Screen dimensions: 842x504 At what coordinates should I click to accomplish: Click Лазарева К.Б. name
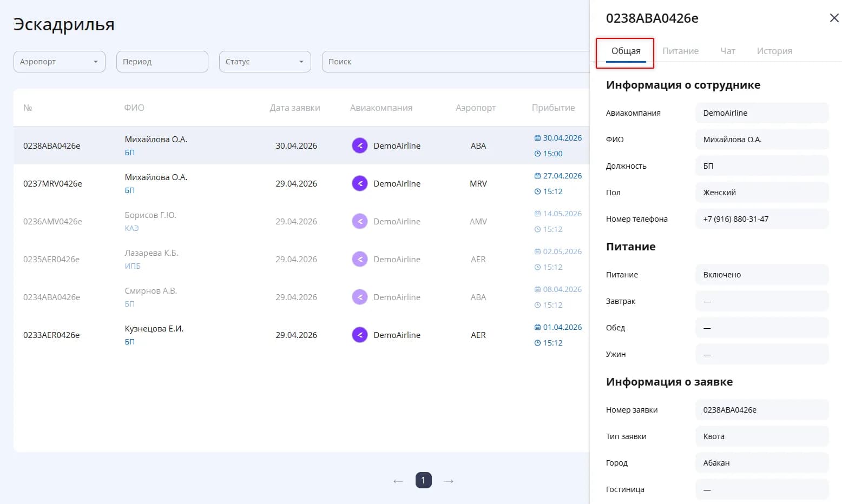152,253
